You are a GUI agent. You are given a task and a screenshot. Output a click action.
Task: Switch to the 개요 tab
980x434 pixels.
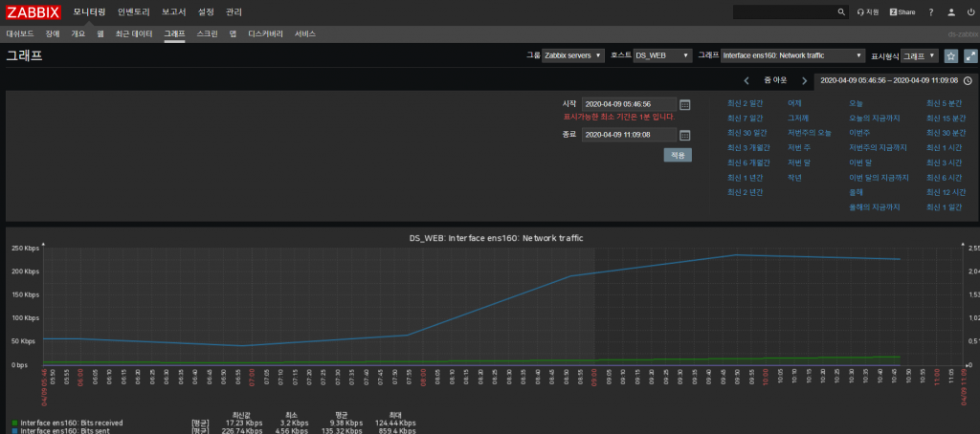click(78, 33)
